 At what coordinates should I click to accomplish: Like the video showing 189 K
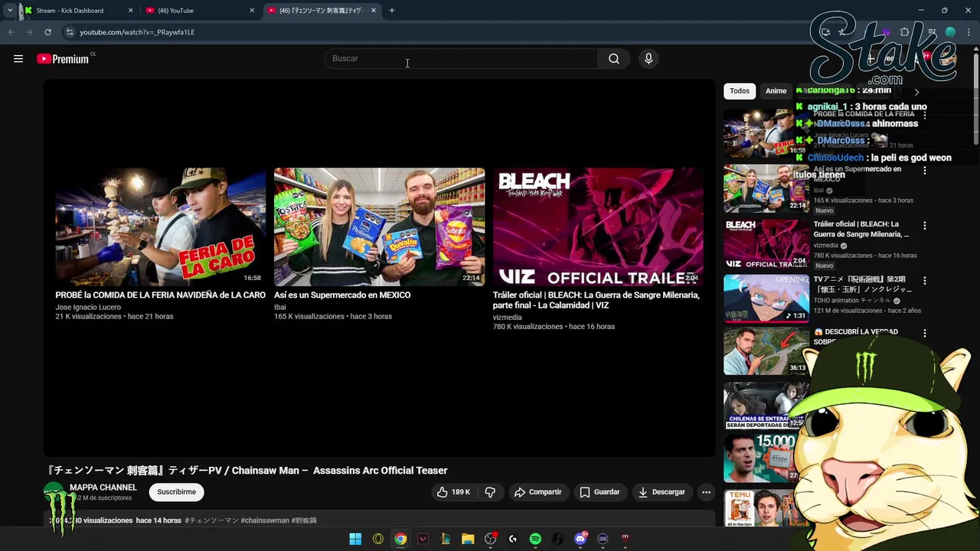click(x=453, y=492)
